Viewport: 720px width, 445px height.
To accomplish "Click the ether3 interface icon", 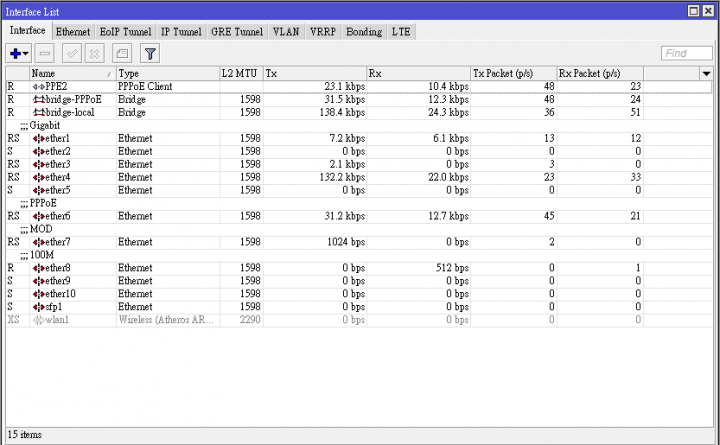I will click(x=39, y=164).
